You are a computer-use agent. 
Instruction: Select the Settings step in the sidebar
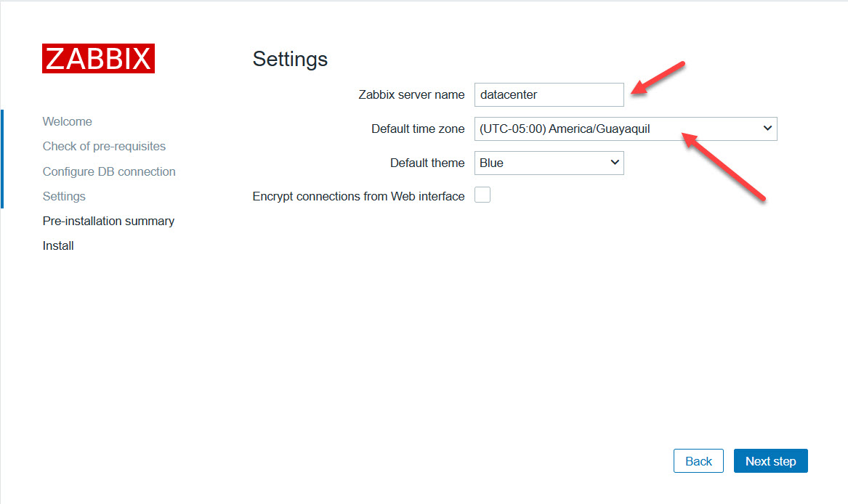click(64, 196)
